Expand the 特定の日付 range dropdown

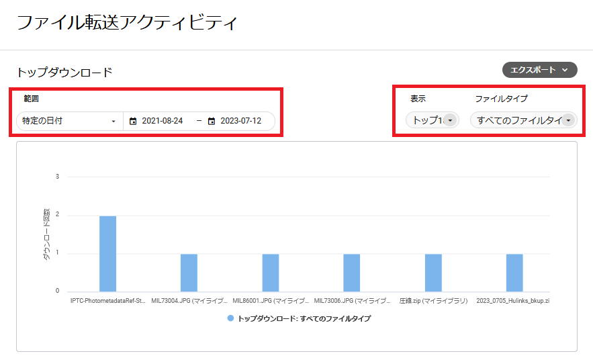(x=69, y=121)
